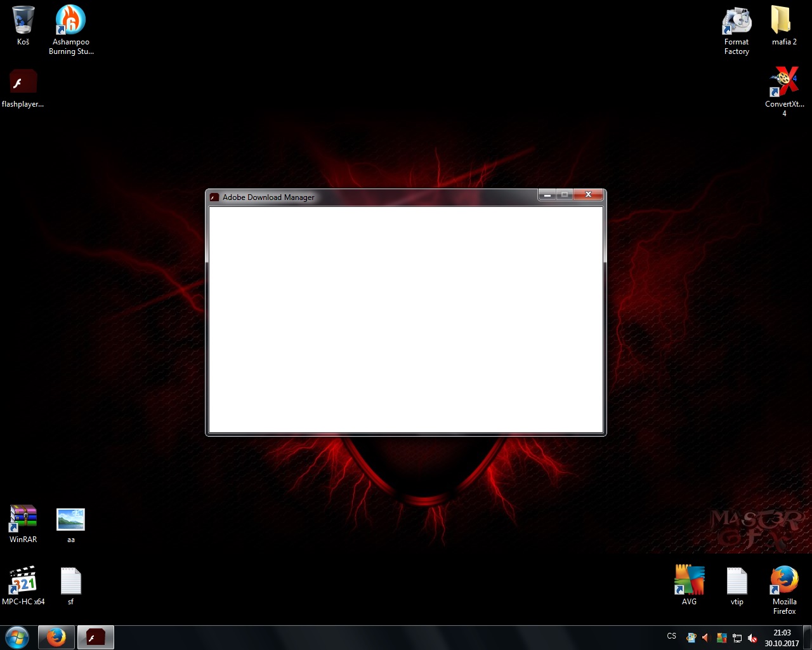Open the AVG tray icon
This screenshot has width=812, height=650.
click(x=721, y=638)
